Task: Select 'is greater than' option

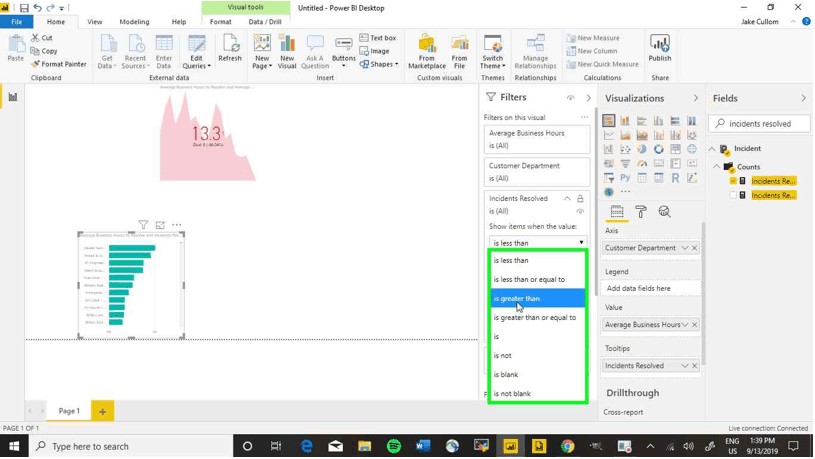Action: pos(537,298)
